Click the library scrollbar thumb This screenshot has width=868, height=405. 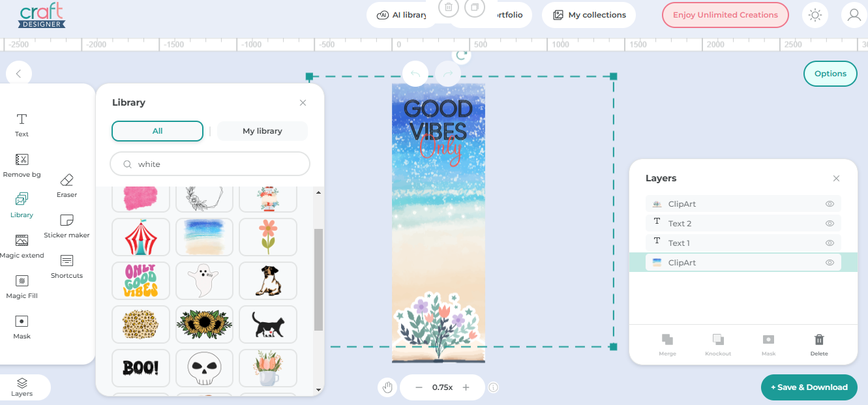click(x=318, y=280)
